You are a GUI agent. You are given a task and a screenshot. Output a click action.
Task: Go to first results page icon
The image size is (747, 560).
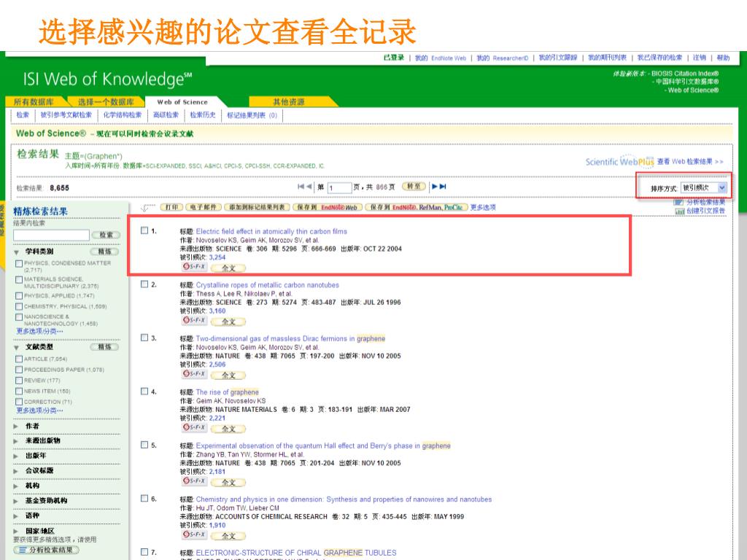[x=301, y=187]
